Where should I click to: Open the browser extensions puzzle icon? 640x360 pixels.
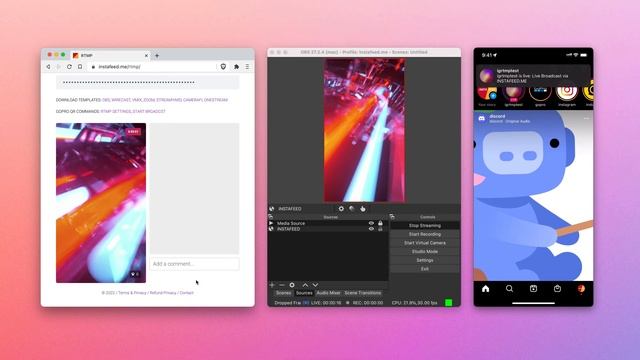coord(236,67)
